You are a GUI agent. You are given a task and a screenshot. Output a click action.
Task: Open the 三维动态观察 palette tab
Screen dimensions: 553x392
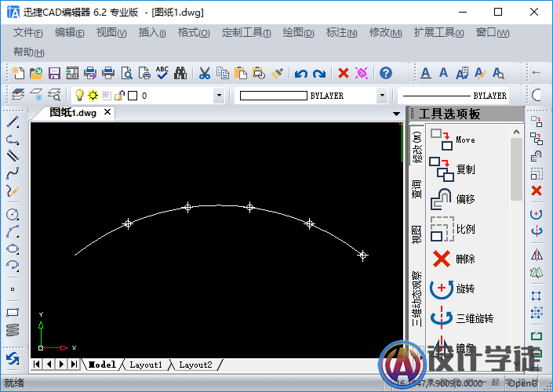click(417, 299)
